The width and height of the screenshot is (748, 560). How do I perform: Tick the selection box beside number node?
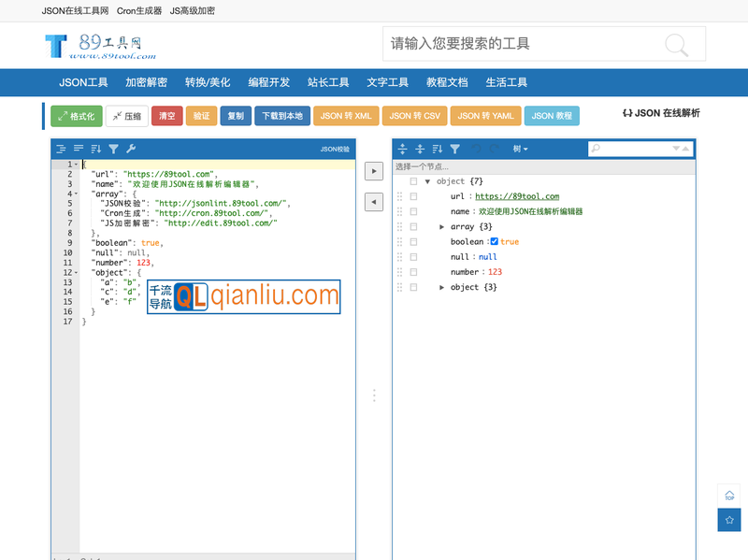(x=413, y=272)
